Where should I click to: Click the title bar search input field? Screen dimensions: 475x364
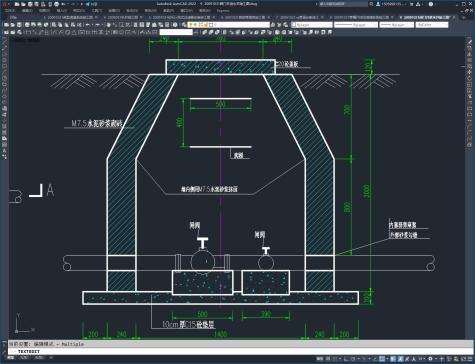[x=343, y=4]
